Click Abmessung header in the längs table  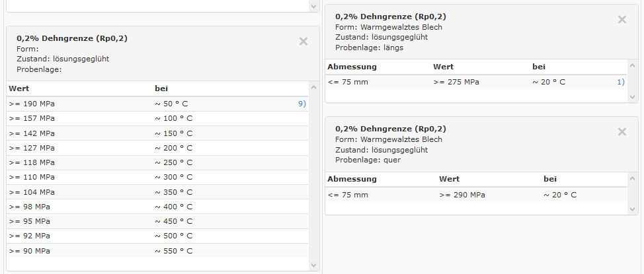pyautogui.click(x=352, y=67)
